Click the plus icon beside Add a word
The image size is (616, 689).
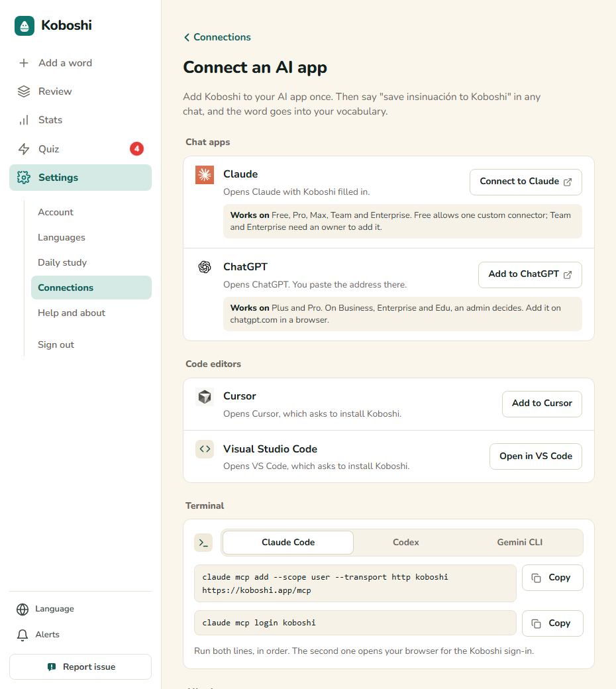[24, 63]
